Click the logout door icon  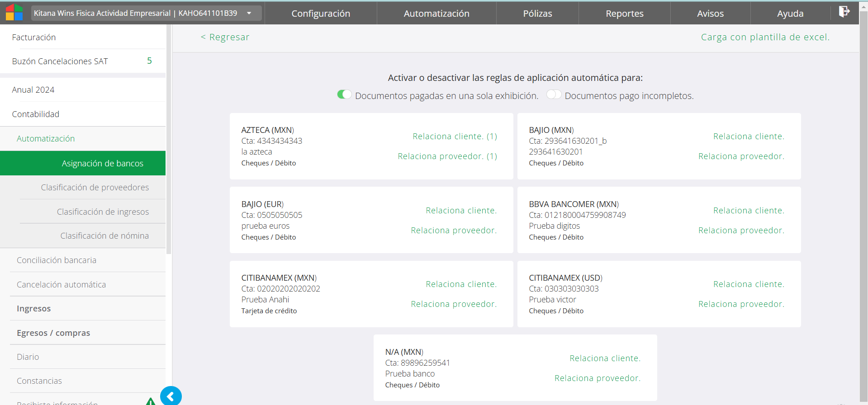[844, 12]
